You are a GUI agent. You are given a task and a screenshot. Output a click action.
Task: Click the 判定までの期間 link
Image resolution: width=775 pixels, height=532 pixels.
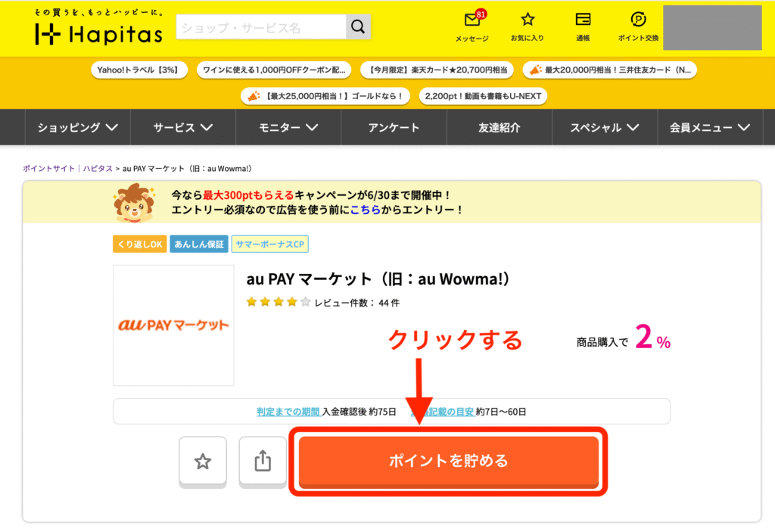click(288, 412)
